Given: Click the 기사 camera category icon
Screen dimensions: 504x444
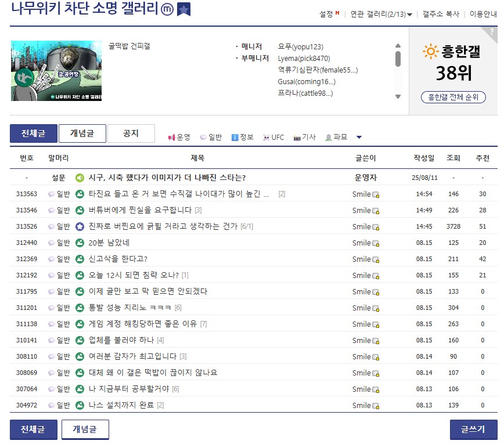Looking at the screenshot, I should (x=298, y=136).
